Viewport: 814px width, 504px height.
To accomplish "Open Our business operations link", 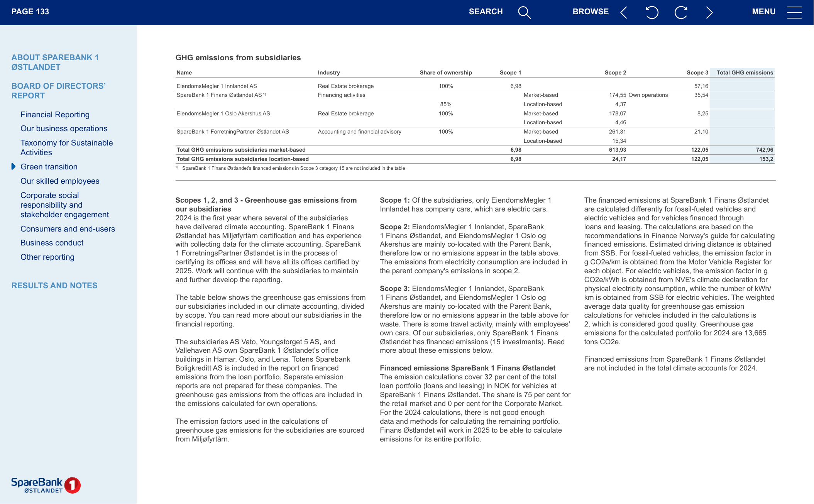I will point(64,129).
